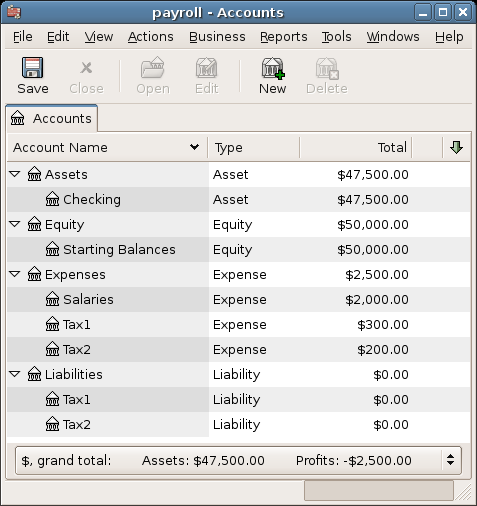The height and width of the screenshot is (506, 477).
Task: Click the Delete account toolbar icon
Action: pyautogui.click(x=327, y=68)
